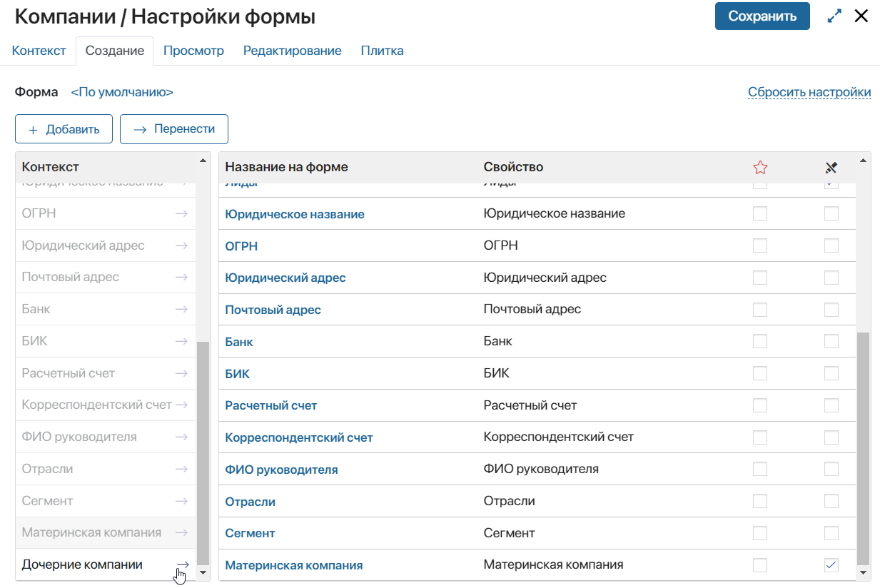Click the Название на форме column header
Screen dimensions: 880x588
[x=286, y=167]
